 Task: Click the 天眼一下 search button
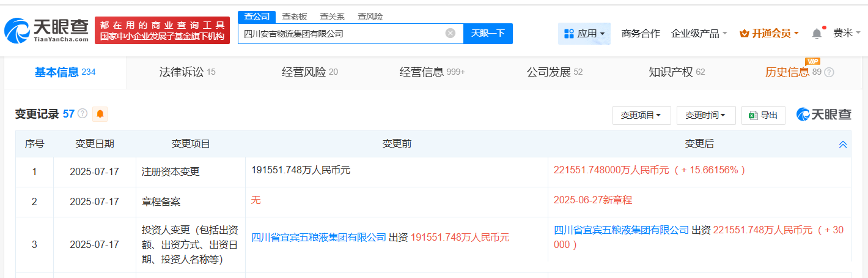click(x=488, y=33)
